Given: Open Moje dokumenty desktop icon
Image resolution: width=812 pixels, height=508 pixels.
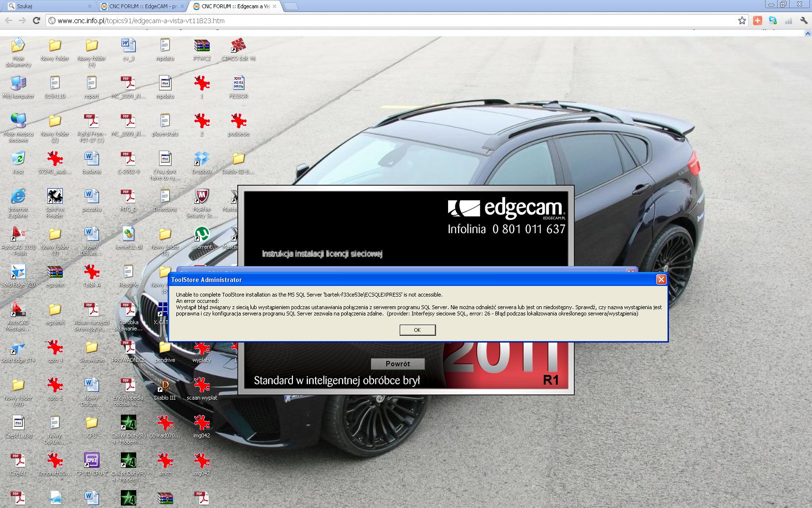Looking at the screenshot, I should [x=18, y=53].
